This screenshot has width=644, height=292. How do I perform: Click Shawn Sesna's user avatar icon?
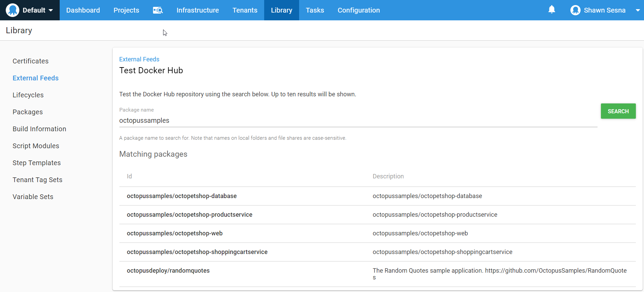click(x=575, y=10)
